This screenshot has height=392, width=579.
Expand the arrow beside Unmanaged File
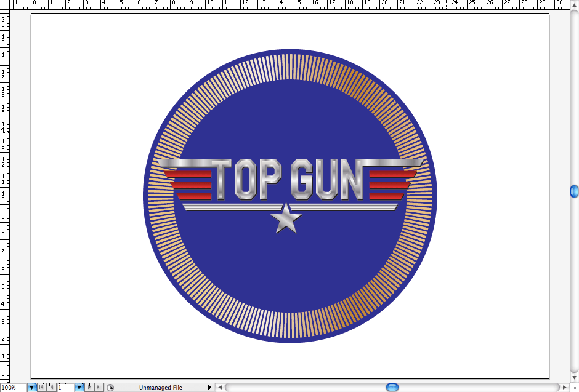(x=210, y=387)
